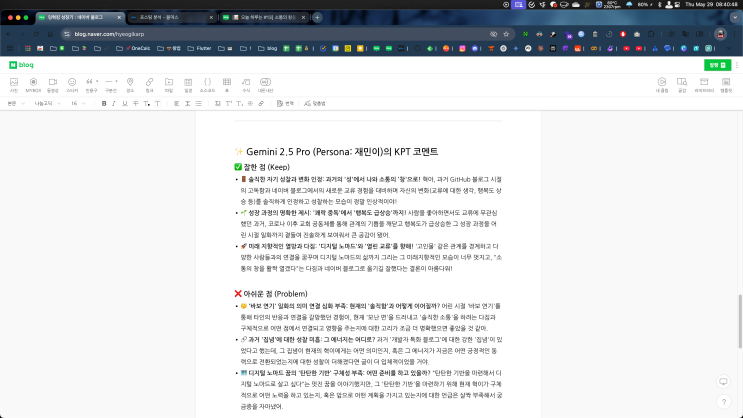Insert a link with the chain icon
743x418 pixels.
(149, 85)
